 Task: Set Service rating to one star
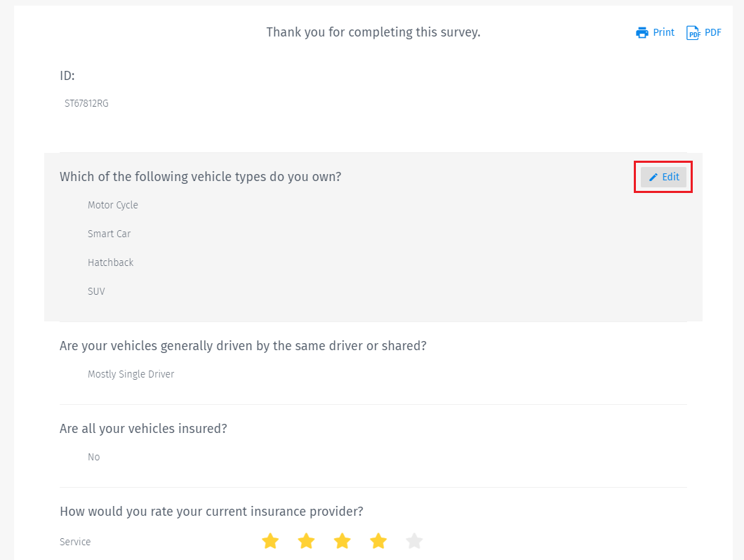pyautogui.click(x=270, y=541)
